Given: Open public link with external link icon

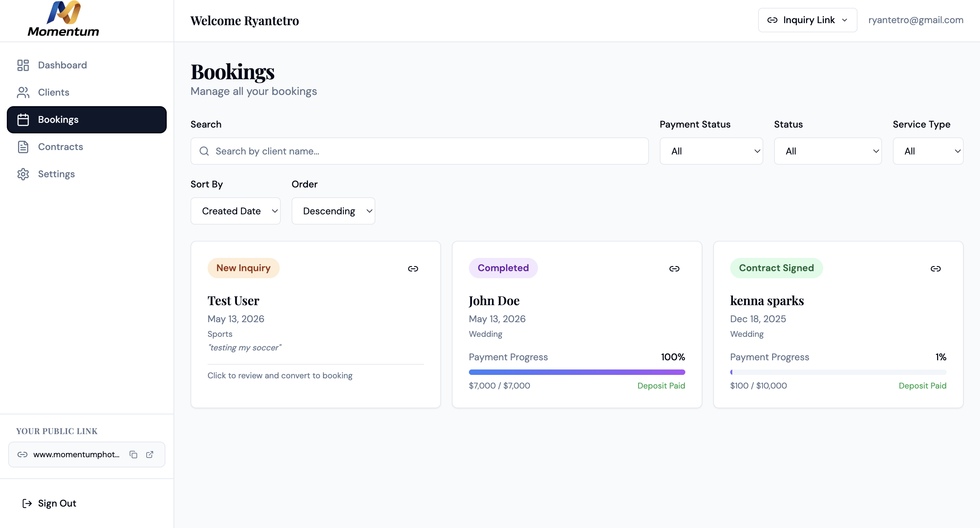Looking at the screenshot, I should click(x=150, y=454).
